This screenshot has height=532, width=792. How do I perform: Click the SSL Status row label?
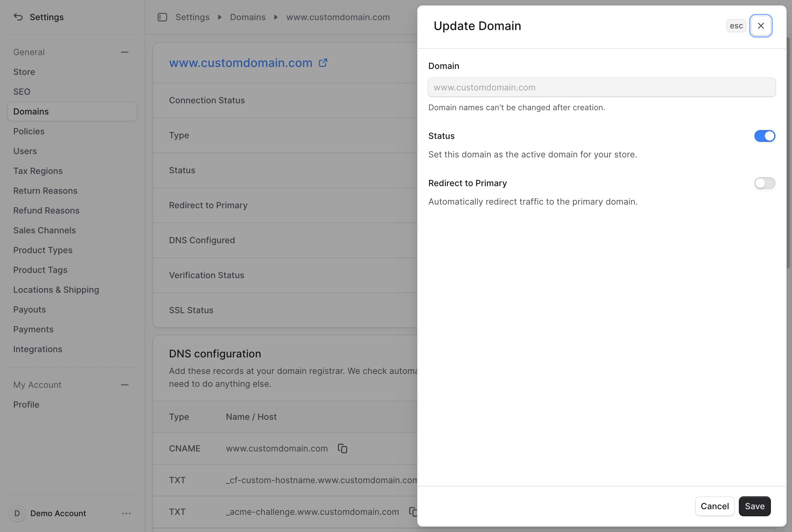coord(191,310)
